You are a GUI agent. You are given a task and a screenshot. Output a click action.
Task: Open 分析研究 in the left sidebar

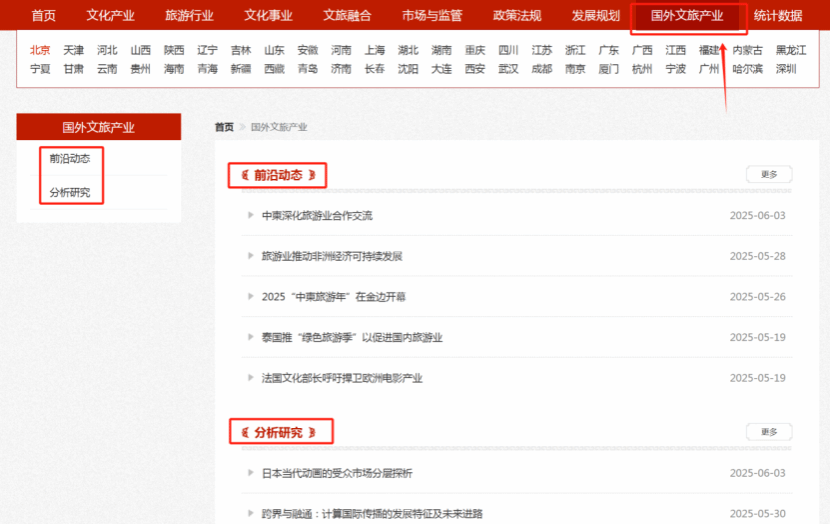[69, 192]
